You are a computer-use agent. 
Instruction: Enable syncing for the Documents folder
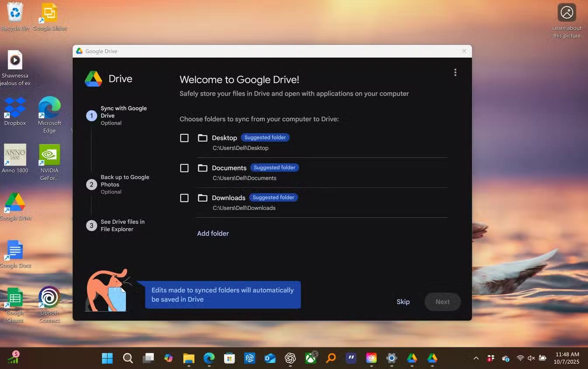tap(184, 168)
